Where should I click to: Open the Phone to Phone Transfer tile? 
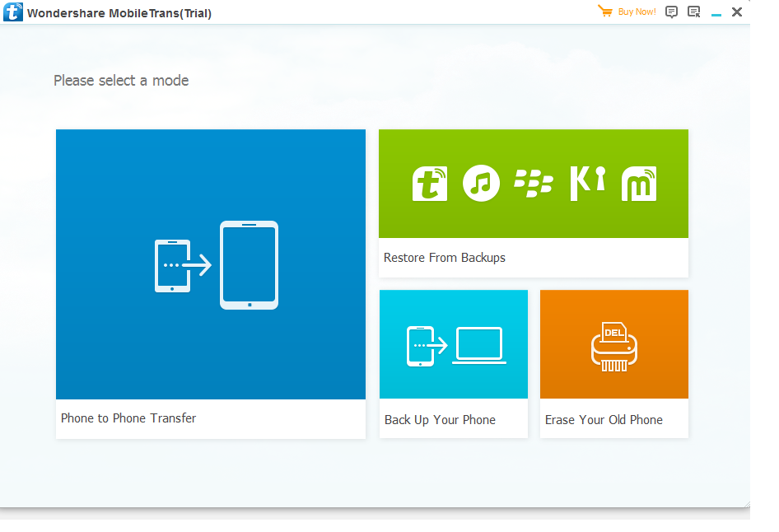[211, 283]
